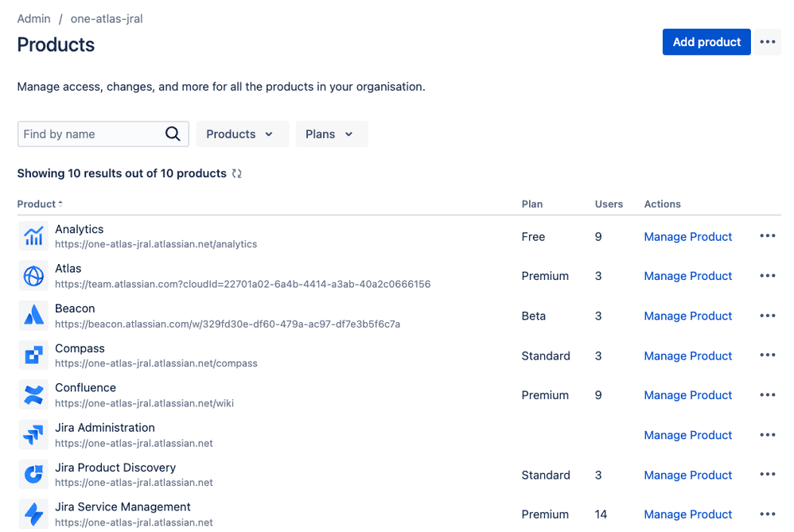Click the Plan column header
Image resolution: width=794 pixels, height=532 pixels.
tap(532, 204)
